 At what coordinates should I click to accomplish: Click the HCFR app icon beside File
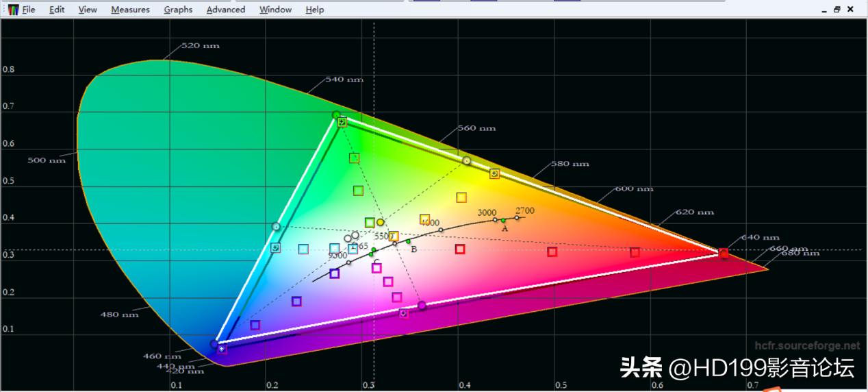(x=13, y=10)
